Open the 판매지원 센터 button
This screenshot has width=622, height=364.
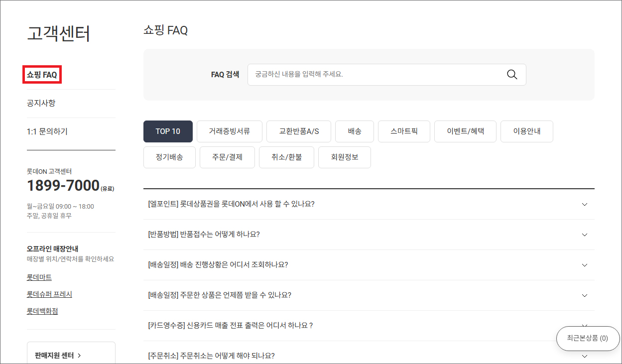pyautogui.click(x=71, y=353)
